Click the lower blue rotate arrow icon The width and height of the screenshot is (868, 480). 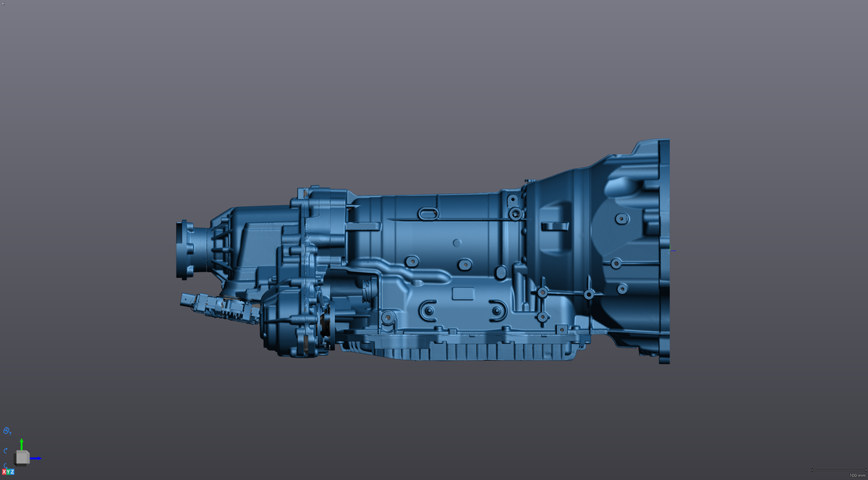[x=5, y=465]
